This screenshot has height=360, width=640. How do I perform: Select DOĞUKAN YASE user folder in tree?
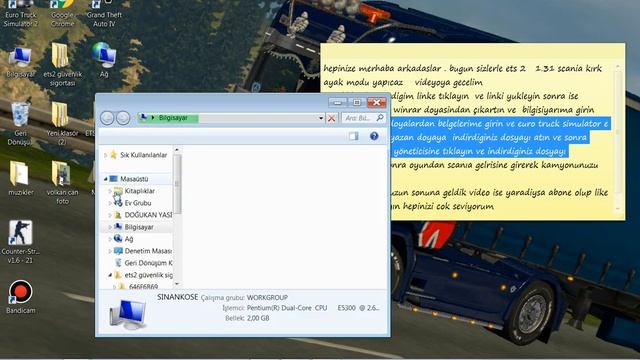pos(148,215)
